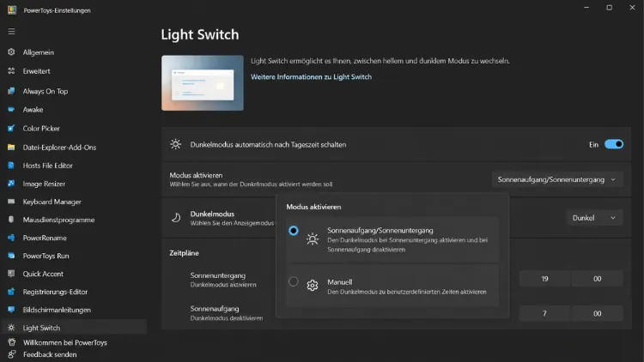
Task: Click the Feedback senden icon
Action: pos(11,354)
